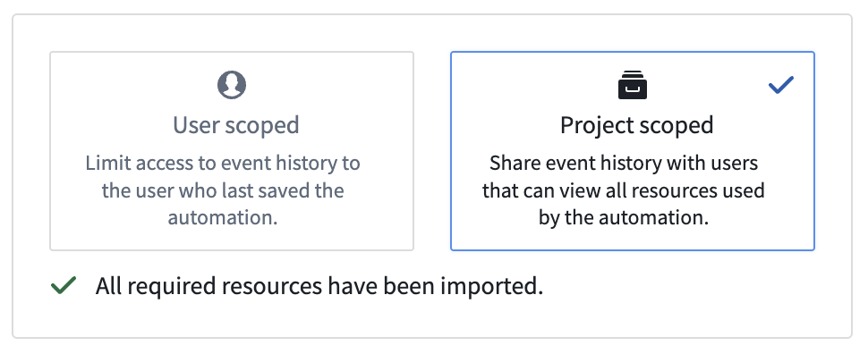Click the "Project scoped" heading

[x=636, y=125]
